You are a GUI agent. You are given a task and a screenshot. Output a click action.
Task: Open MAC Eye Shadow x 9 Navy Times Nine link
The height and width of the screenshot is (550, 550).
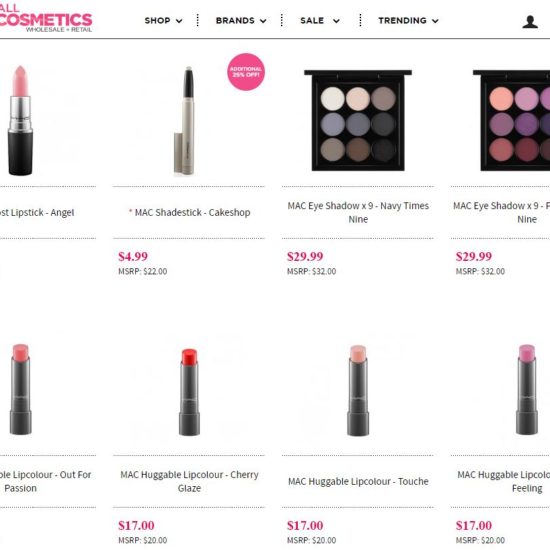[358, 212]
